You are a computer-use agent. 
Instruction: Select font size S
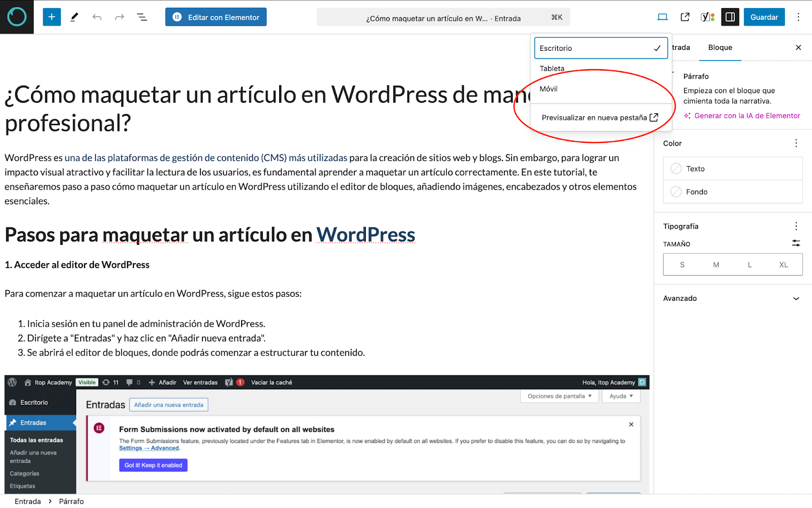coord(682,265)
